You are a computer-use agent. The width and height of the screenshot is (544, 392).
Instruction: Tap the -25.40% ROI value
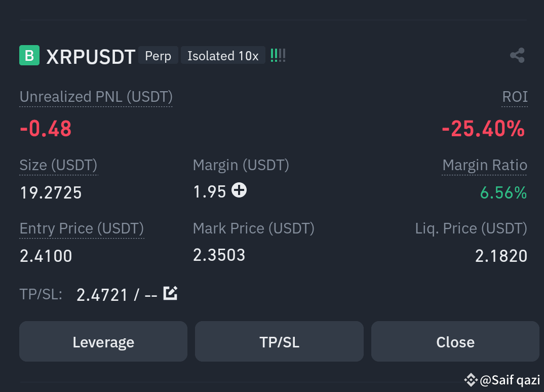483,129
